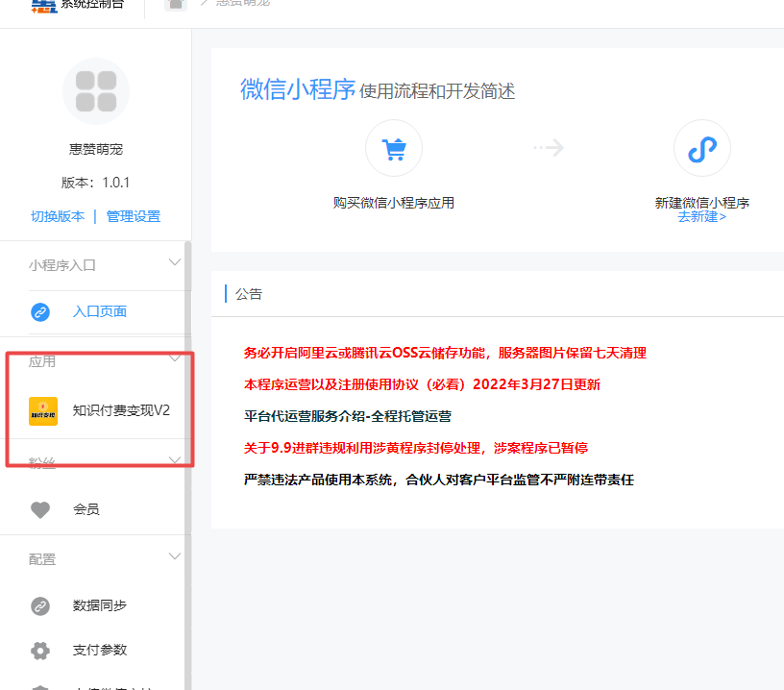Click the sidebar vertical scrollbar
Image resolution: width=784 pixels, height=690 pixels.
point(188,465)
